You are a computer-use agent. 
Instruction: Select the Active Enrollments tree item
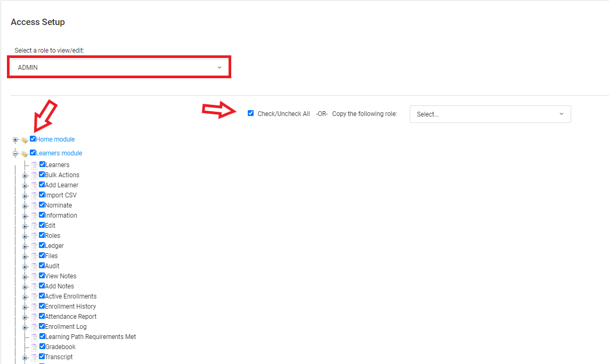click(x=71, y=296)
